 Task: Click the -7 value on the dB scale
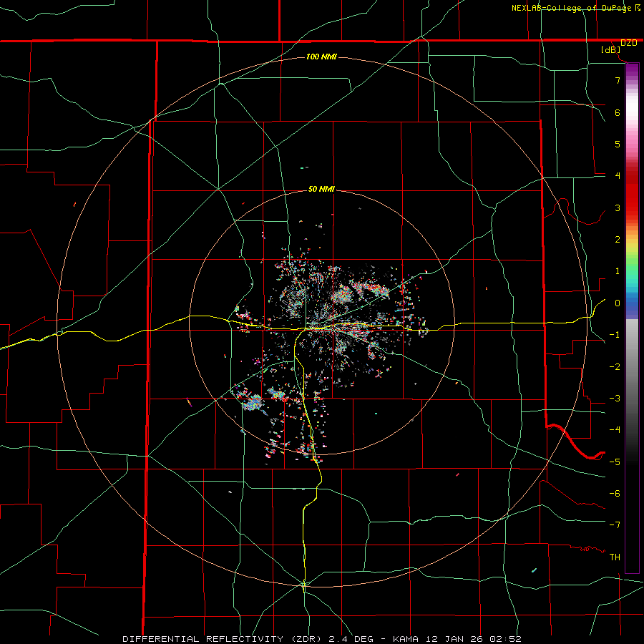[615, 525]
